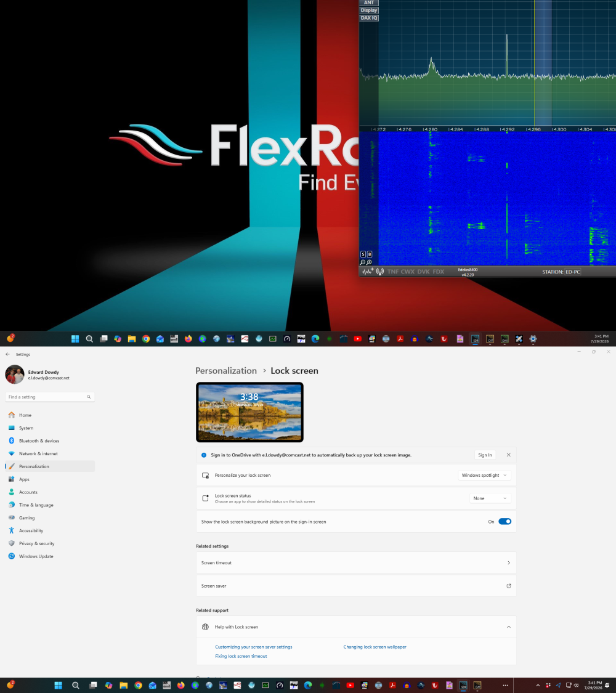Open the Lock screen status None dropdown
616x693 pixels.
pyautogui.click(x=490, y=498)
